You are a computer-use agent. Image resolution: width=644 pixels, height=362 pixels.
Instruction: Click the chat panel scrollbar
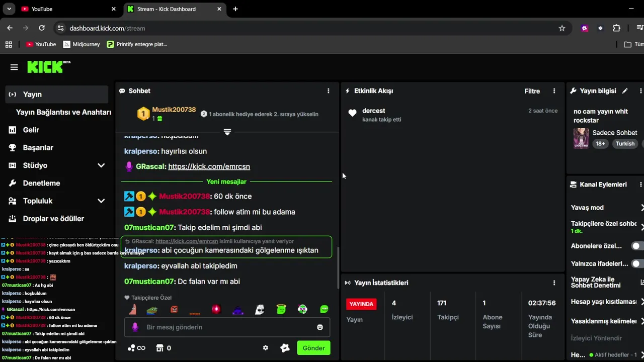pos(338,267)
